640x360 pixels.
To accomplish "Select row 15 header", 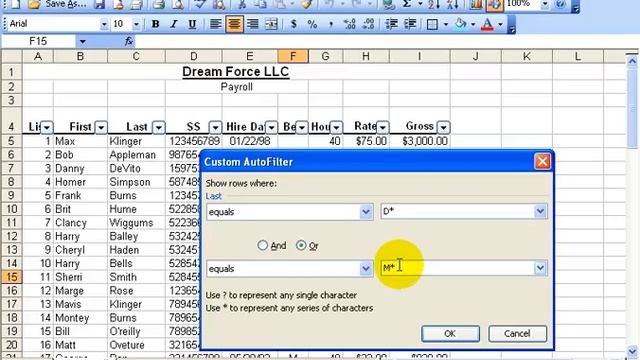I will [11, 277].
